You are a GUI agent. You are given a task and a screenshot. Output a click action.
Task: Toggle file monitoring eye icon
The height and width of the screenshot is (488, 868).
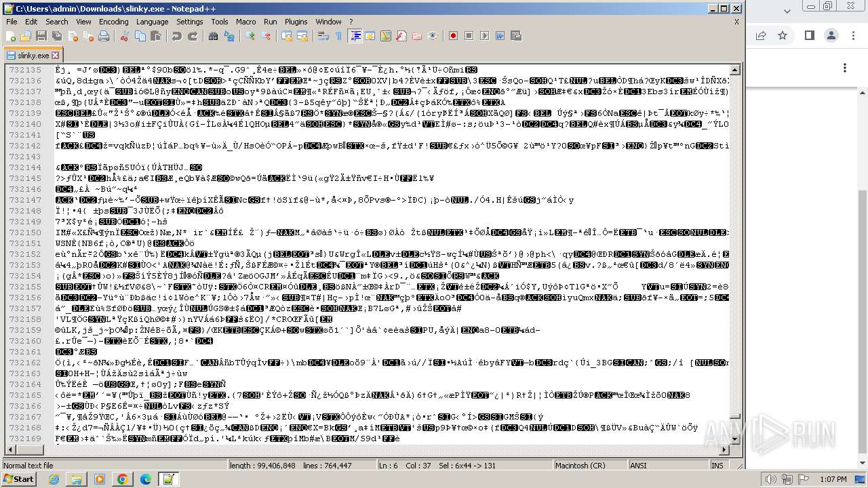[433, 36]
